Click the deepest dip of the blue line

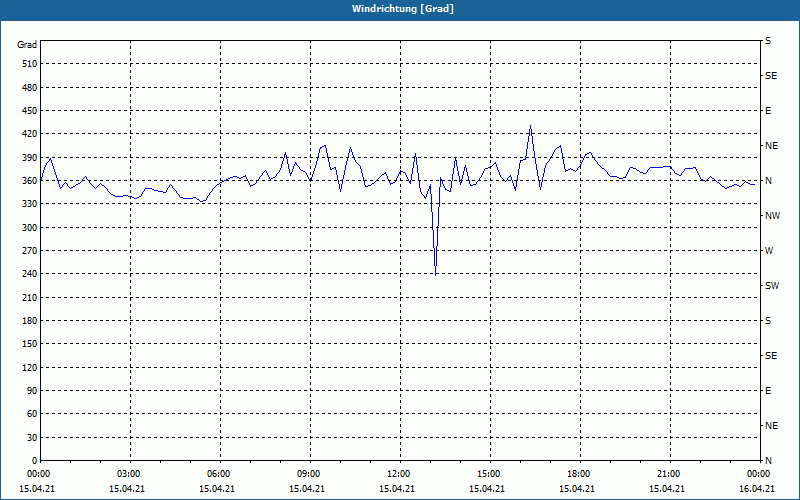click(435, 274)
